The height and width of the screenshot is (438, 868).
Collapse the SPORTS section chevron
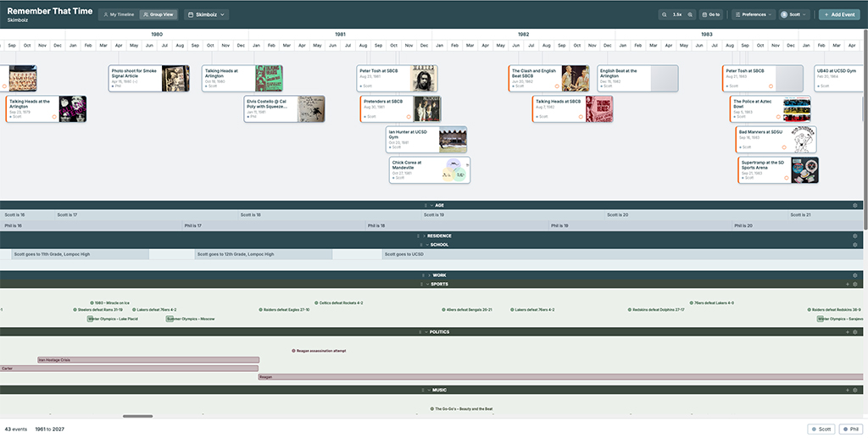tap(427, 285)
